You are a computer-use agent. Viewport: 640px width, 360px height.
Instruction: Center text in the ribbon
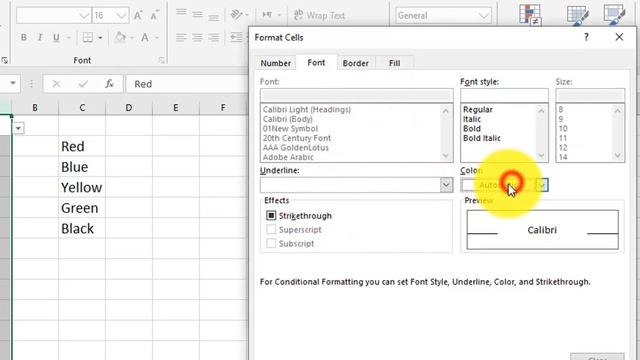coord(197,38)
